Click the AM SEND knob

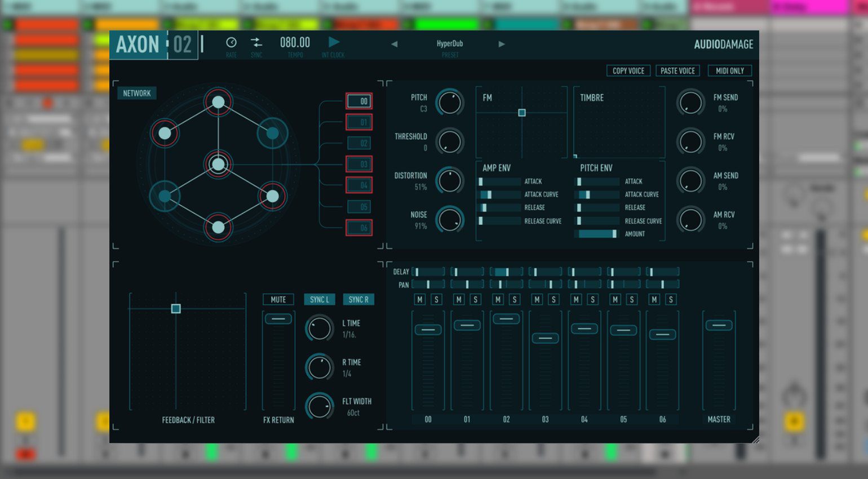coord(690,181)
